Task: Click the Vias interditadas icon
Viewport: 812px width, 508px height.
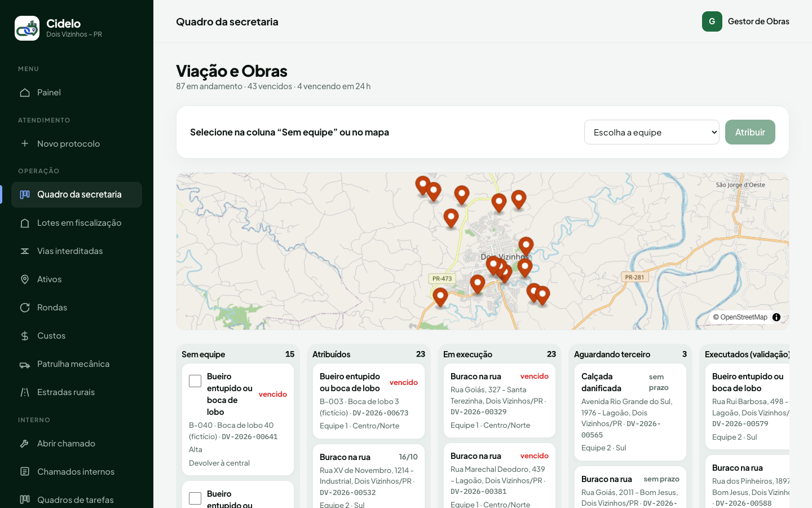Action: [25, 251]
